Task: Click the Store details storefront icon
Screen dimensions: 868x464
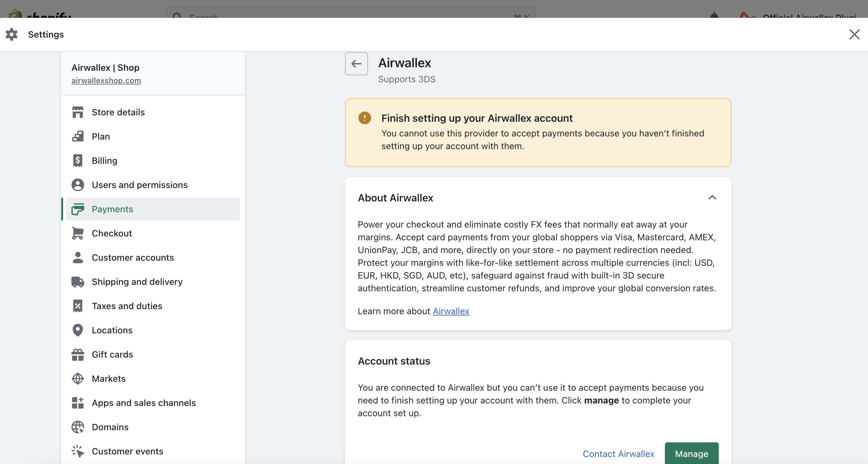Action: tap(77, 112)
